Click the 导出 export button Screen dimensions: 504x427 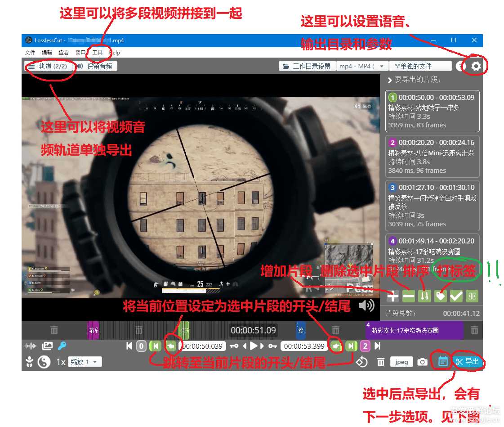[468, 362]
